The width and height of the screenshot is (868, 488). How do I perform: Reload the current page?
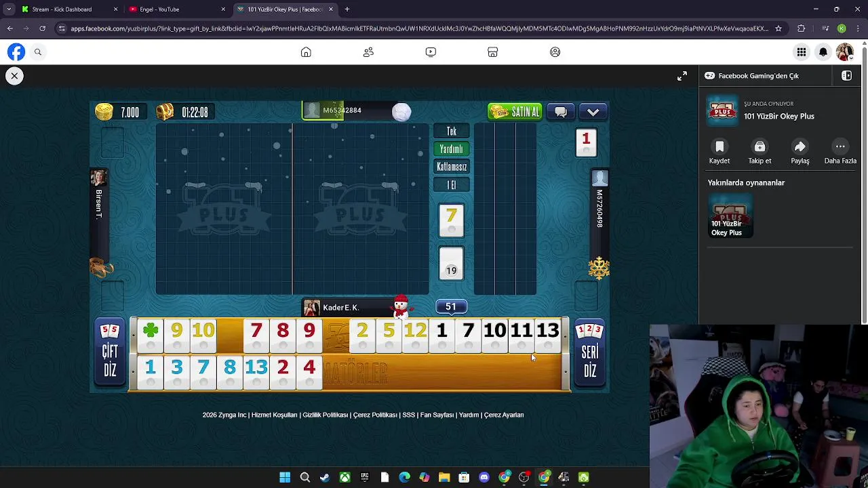(x=42, y=28)
